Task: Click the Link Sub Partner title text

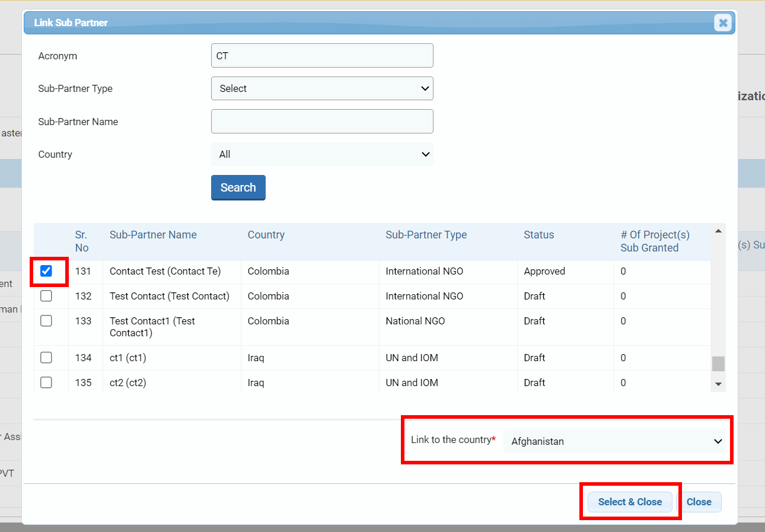Action: pos(71,23)
